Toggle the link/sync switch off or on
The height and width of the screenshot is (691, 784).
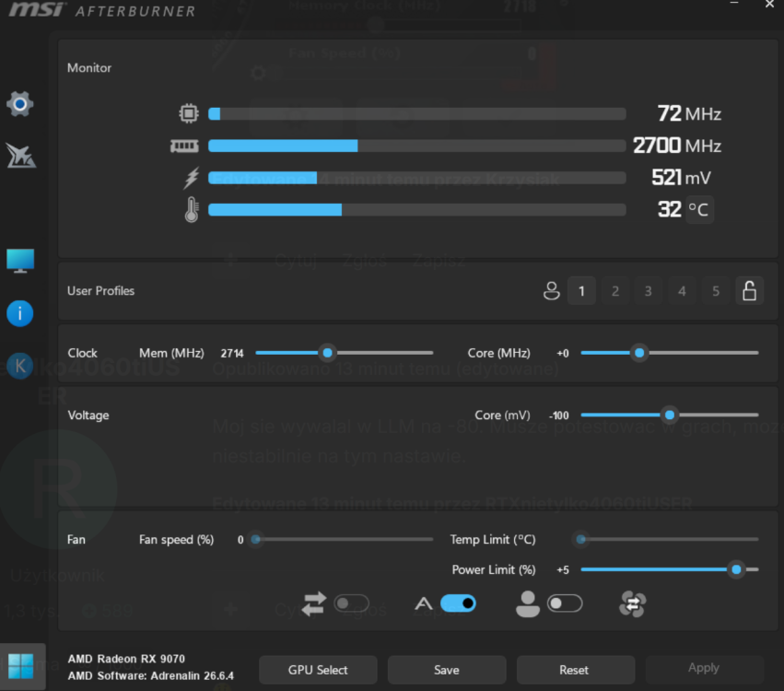coord(352,603)
